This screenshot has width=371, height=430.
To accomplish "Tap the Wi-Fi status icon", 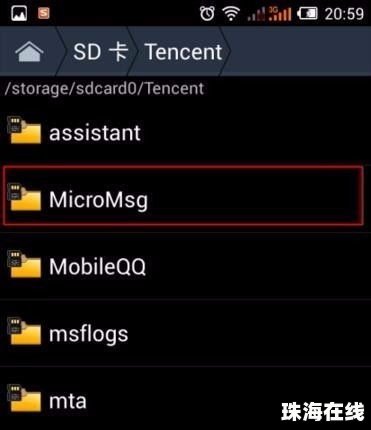I will [231, 14].
